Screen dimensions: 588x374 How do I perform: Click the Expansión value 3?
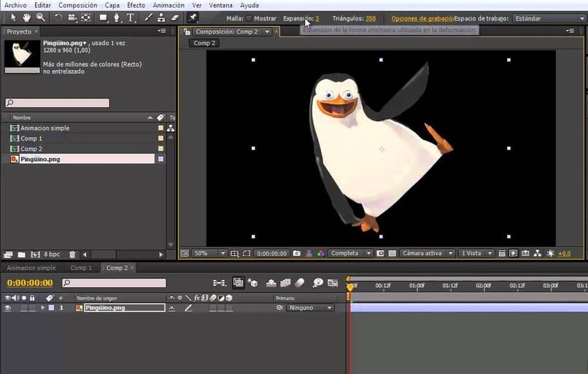click(x=317, y=18)
